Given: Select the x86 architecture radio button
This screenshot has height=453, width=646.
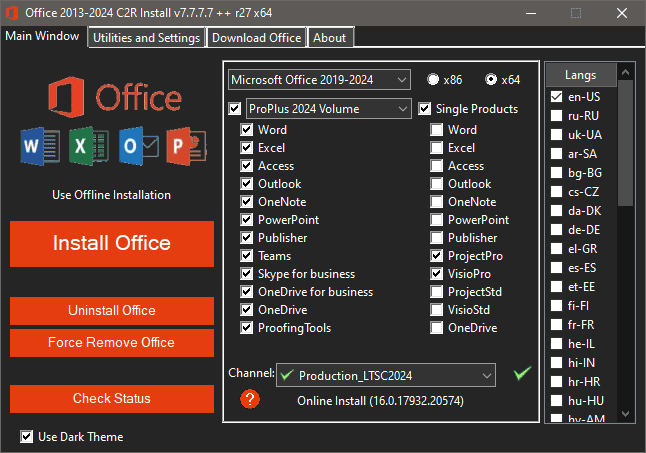Looking at the screenshot, I should coord(433,80).
